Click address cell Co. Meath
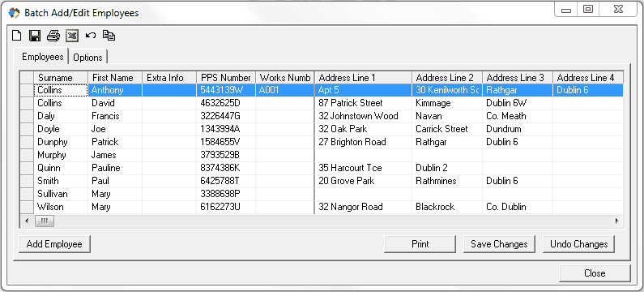The image size is (644, 292). pos(518,116)
